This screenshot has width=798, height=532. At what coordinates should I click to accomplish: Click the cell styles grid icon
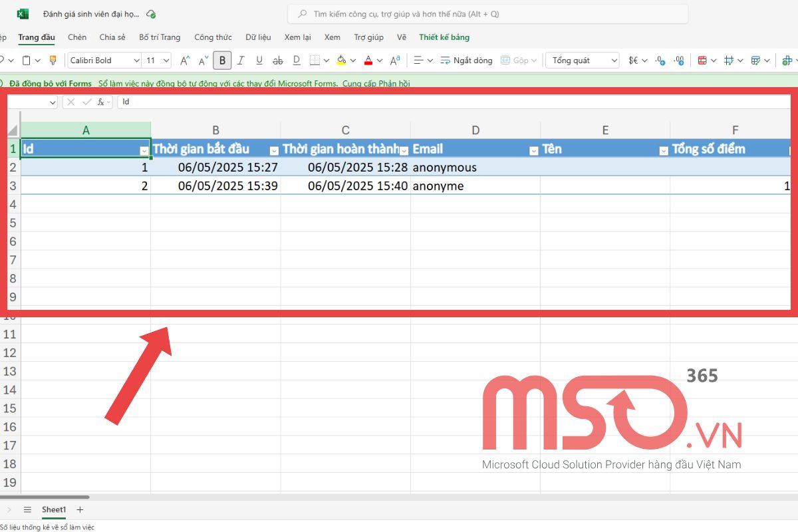729,61
